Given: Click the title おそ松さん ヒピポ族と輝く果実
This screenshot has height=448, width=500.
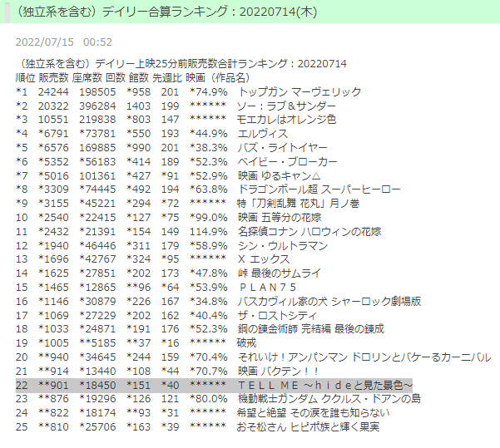Looking at the screenshot, I should pos(308,426).
